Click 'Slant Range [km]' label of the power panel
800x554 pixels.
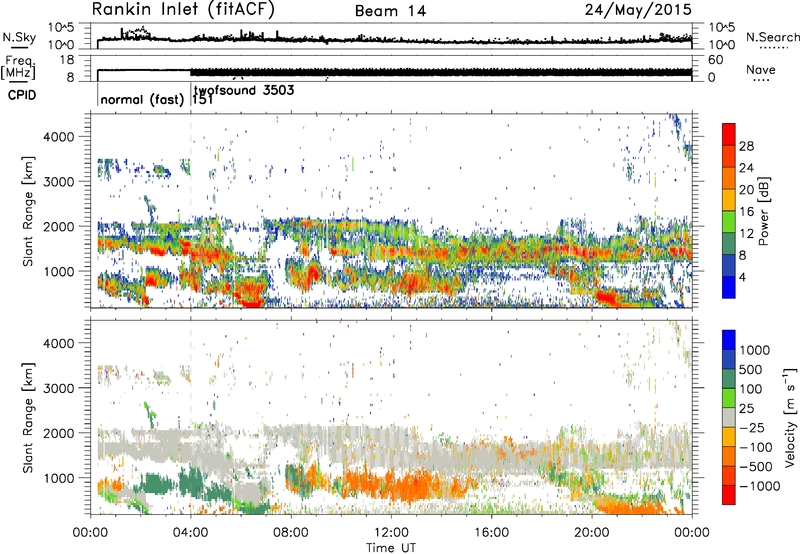29,211
